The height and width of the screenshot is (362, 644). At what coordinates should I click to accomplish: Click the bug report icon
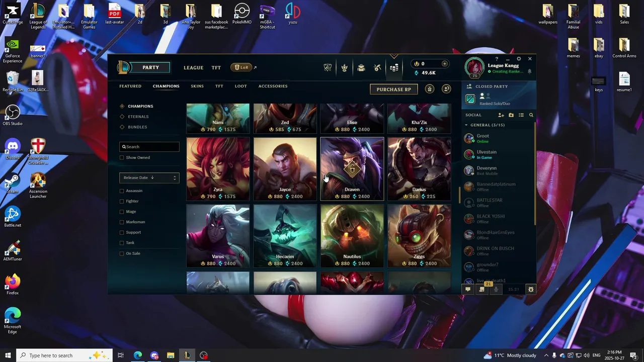click(x=530, y=289)
